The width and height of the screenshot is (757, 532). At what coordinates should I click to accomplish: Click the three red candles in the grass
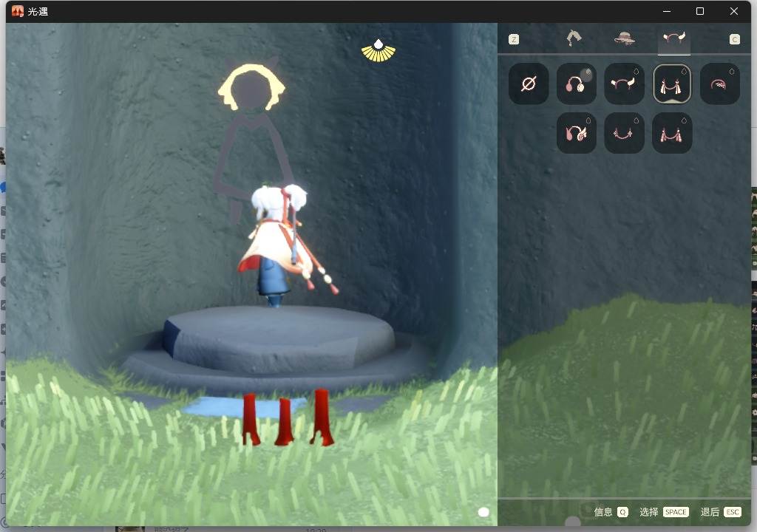(x=288, y=417)
